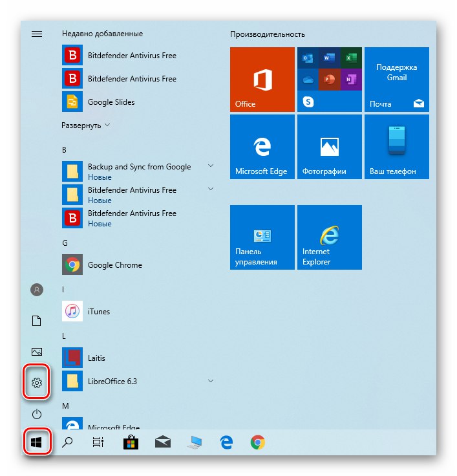Open PowerPoint mini icon in Office group tile

[329, 80]
